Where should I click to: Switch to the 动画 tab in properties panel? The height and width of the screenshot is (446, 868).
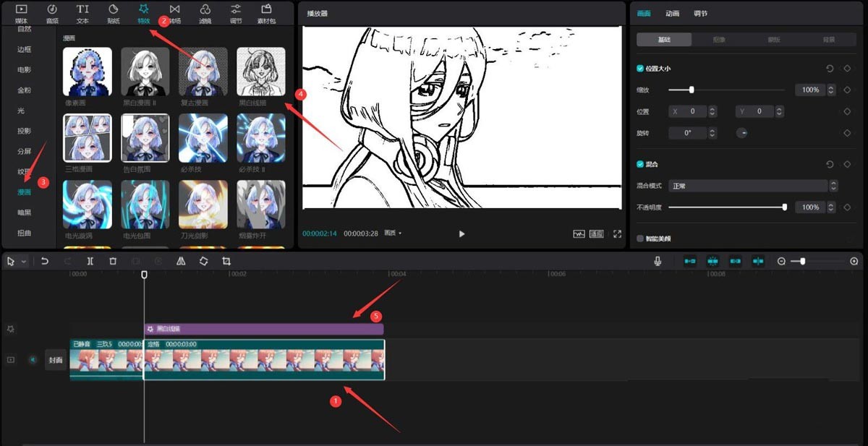(672, 13)
